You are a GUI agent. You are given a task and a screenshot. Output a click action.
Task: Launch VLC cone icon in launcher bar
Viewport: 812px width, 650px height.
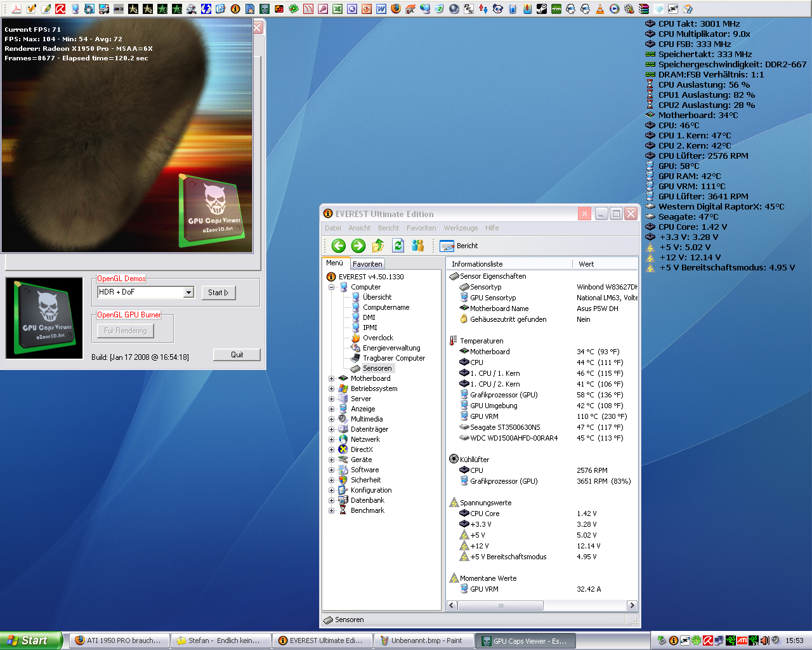point(600,8)
